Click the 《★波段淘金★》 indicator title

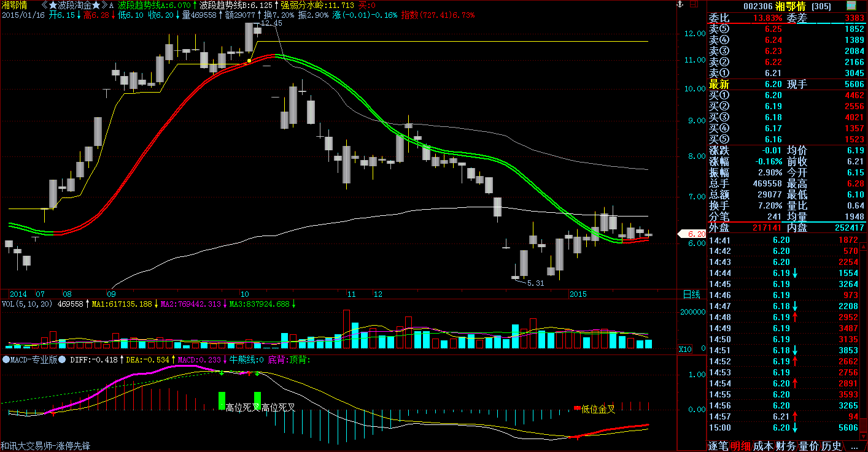point(76,5)
